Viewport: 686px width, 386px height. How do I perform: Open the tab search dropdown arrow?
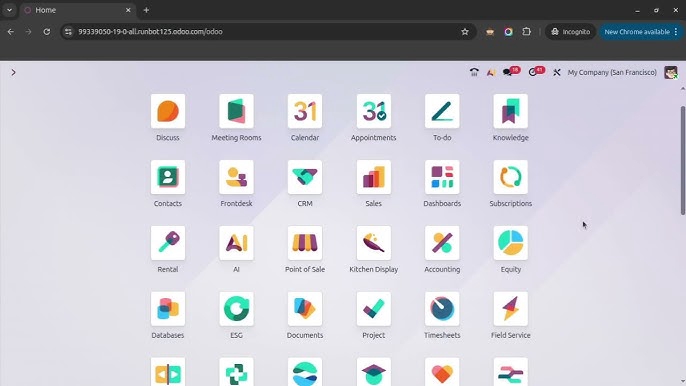(x=9, y=10)
